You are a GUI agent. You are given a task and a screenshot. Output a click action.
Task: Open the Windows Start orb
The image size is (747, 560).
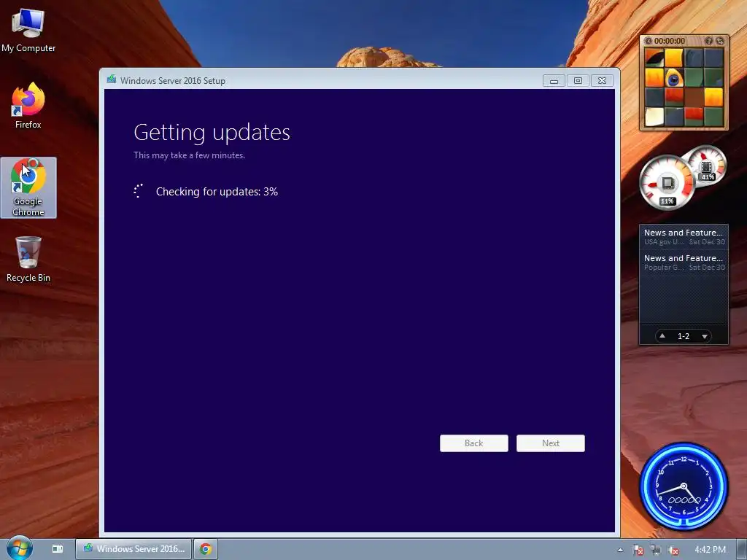point(19,548)
